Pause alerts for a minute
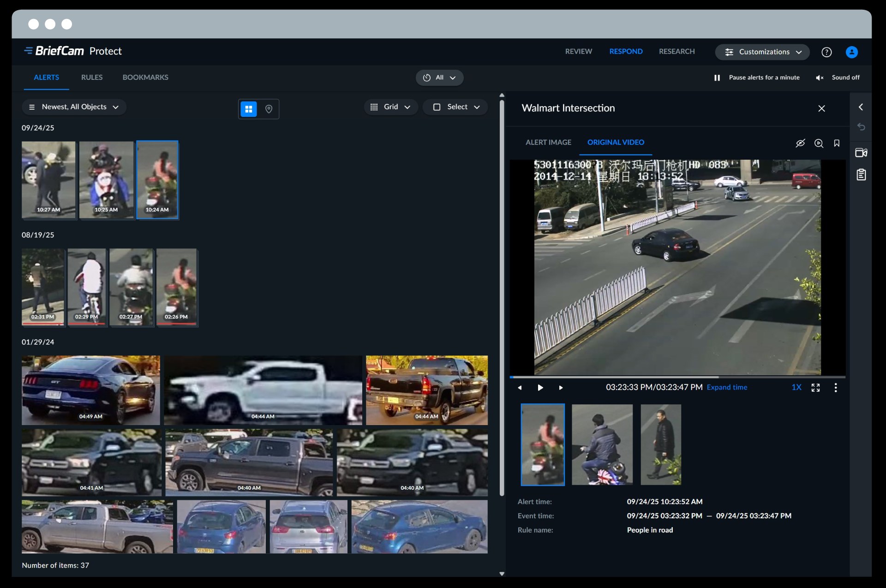The height and width of the screenshot is (588, 886). (x=757, y=78)
